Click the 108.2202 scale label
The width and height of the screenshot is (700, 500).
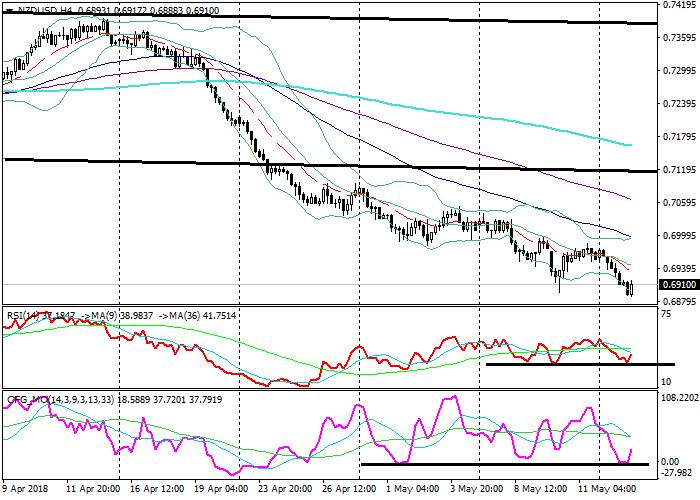tap(679, 397)
